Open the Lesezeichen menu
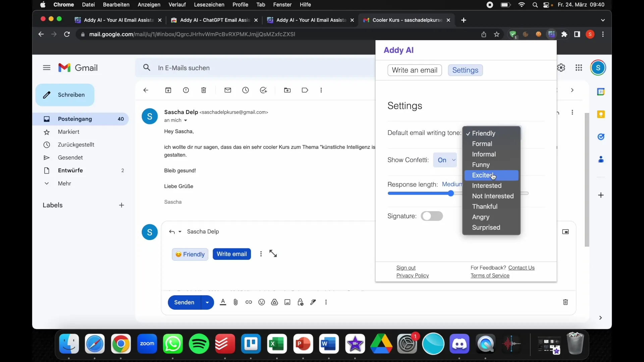Viewport: 644px width, 362px height. [x=209, y=5]
